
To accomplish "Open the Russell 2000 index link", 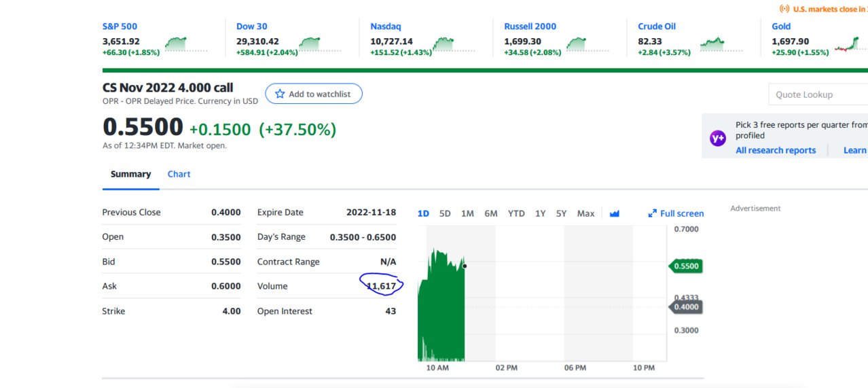I will click(x=530, y=27).
